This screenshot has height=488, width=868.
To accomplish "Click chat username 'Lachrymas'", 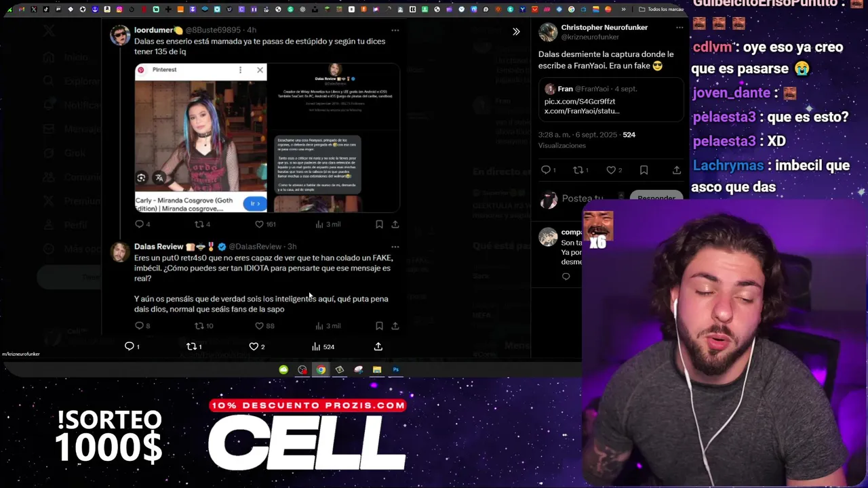I will tap(728, 165).
